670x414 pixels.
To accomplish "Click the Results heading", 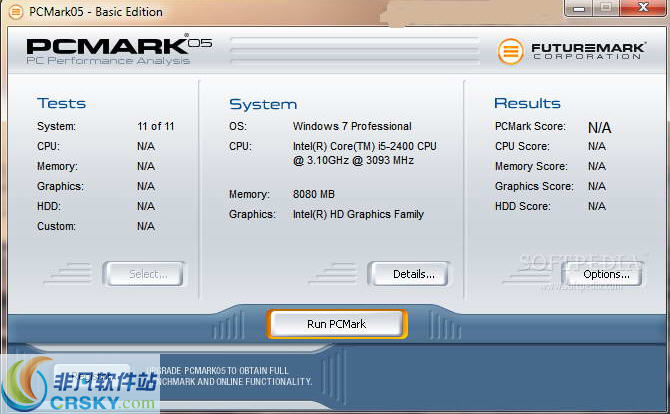I will pyautogui.click(x=527, y=103).
